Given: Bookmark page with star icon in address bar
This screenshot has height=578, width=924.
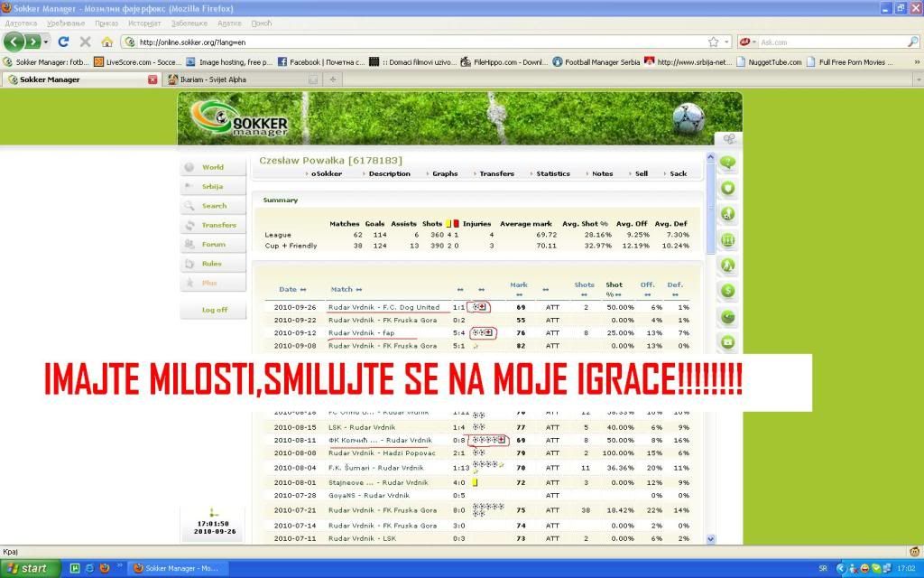Looking at the screenshot, I should pyautogui.click(x=713, y=42).
